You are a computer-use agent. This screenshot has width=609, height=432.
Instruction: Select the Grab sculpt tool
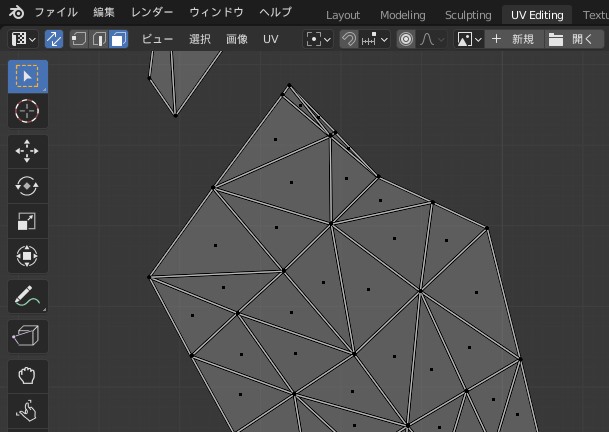[x=27, y=377]
